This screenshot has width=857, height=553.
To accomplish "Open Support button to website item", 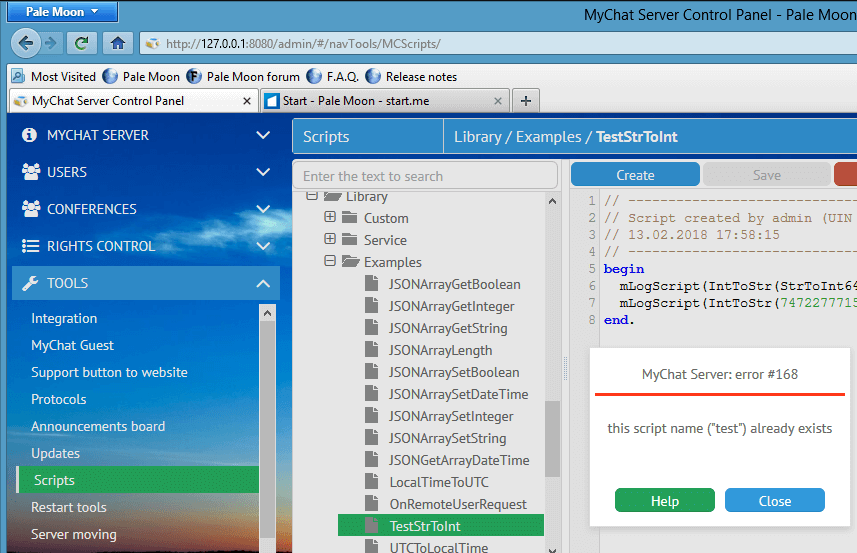I will (x=109, y=372).
